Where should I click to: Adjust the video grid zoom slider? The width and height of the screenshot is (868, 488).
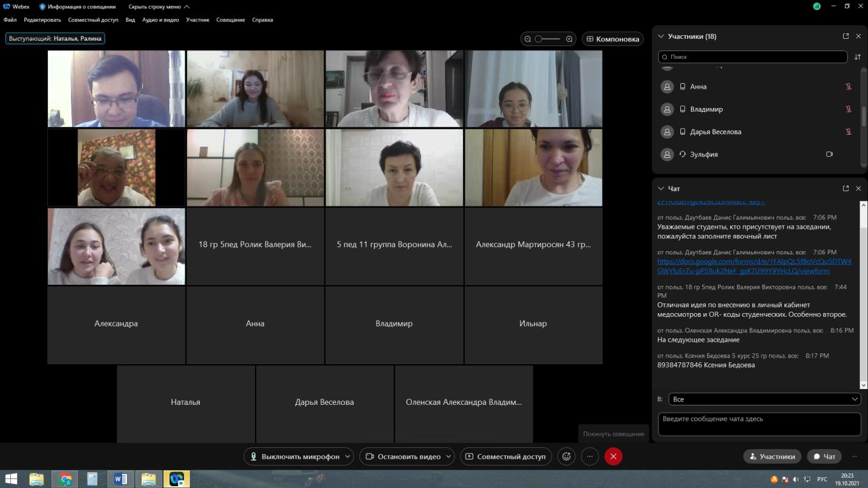pyautogui.click(x=548, y=39)
